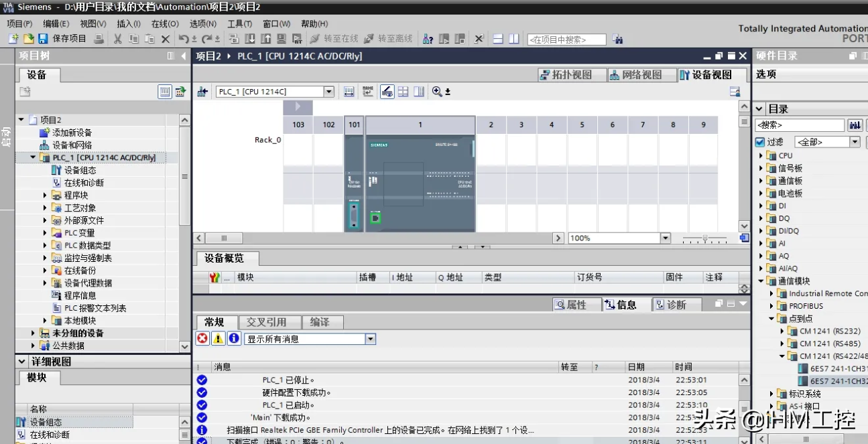Click the project tree library view icon

point(180,92)
